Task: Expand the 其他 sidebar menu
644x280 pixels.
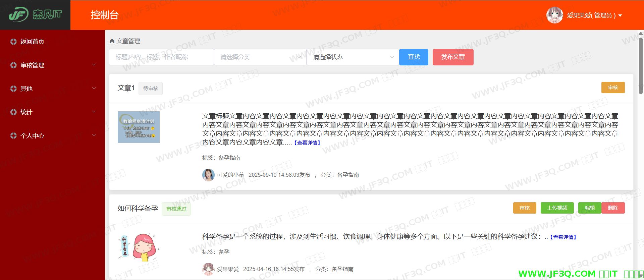Action: [94, 89]
